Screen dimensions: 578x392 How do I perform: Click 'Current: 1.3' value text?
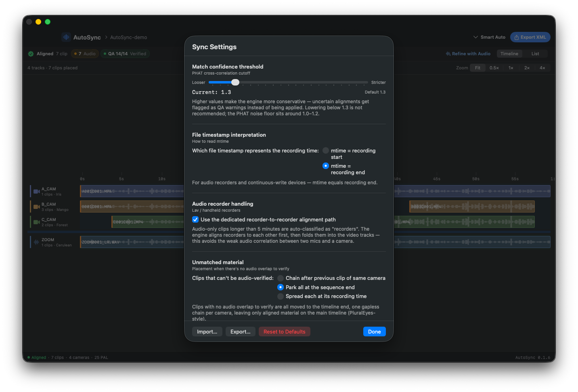point(212,92)
